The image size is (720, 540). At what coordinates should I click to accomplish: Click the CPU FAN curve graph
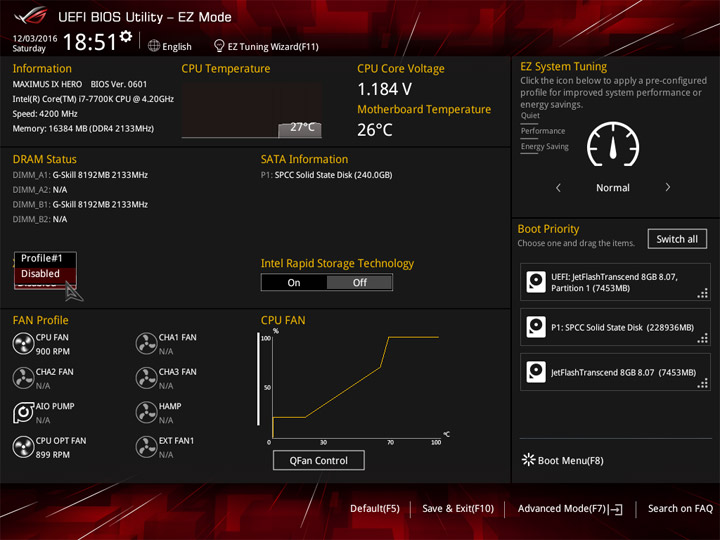[x=356, y=386]
